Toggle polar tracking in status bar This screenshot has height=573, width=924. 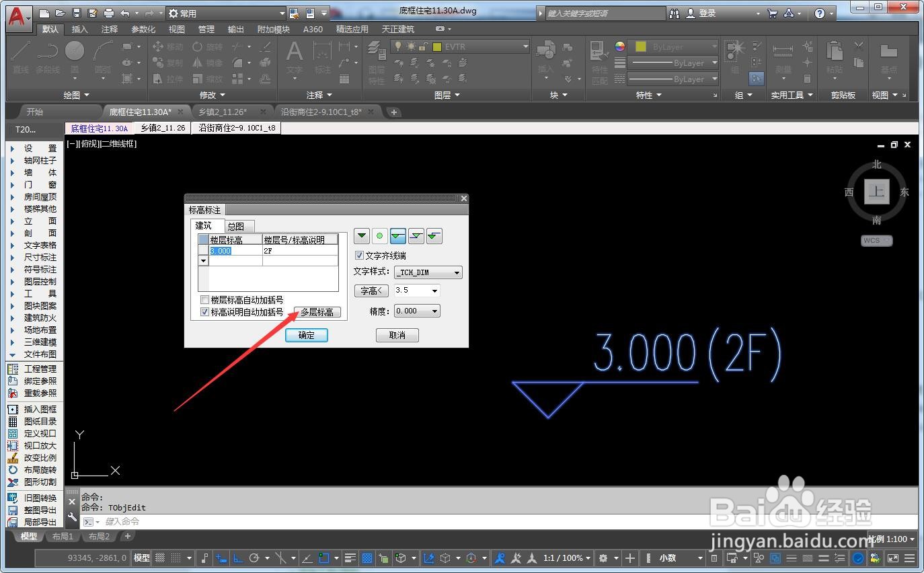254,558
